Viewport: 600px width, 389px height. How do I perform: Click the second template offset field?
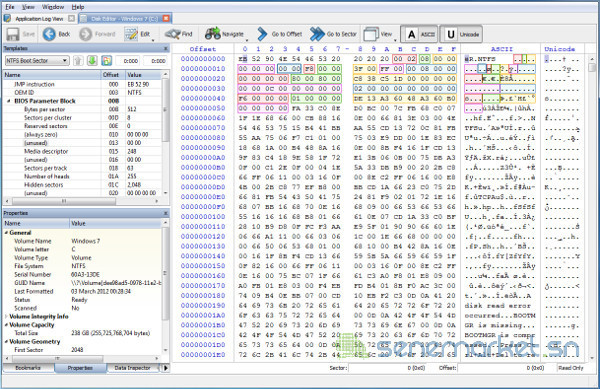pos(156,61)
